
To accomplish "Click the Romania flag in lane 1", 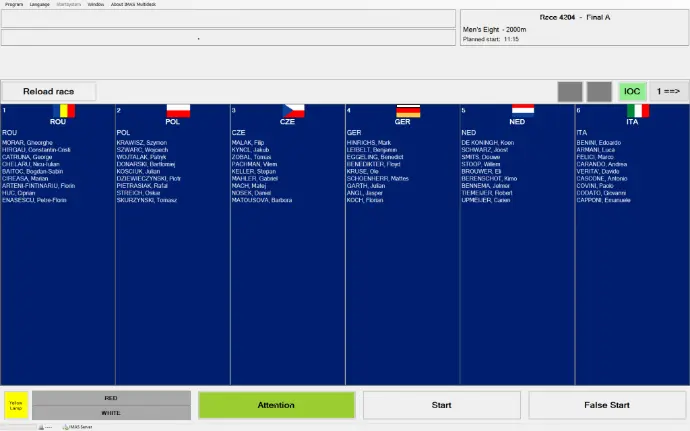I will (65, 111).
